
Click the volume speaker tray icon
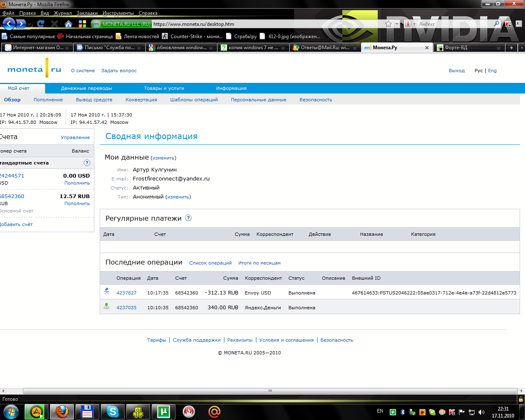pos(482,412)
